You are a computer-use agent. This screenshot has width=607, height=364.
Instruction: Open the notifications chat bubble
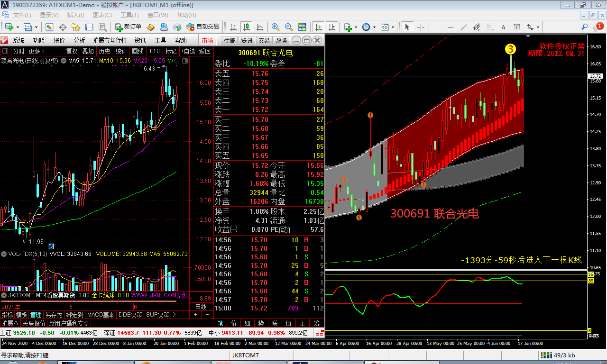[x=598, y=27]
